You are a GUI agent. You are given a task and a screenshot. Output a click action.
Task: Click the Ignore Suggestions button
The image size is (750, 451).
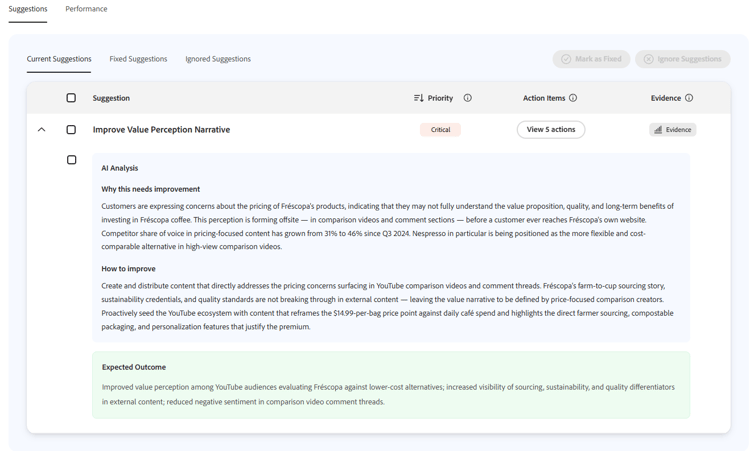(x=683, y=59)
